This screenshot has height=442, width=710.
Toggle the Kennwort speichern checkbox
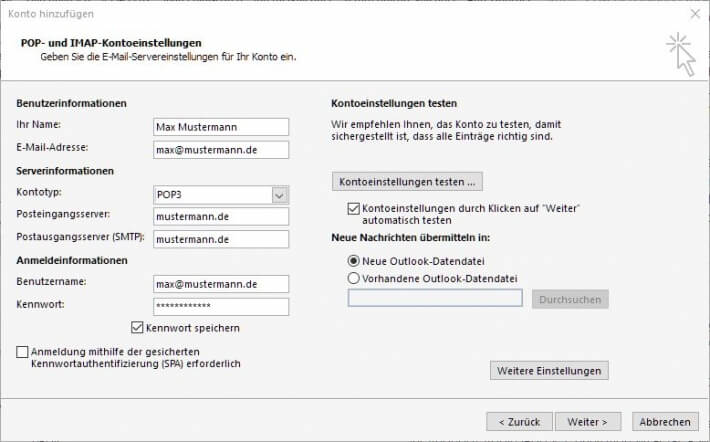(x=137, y=327)
